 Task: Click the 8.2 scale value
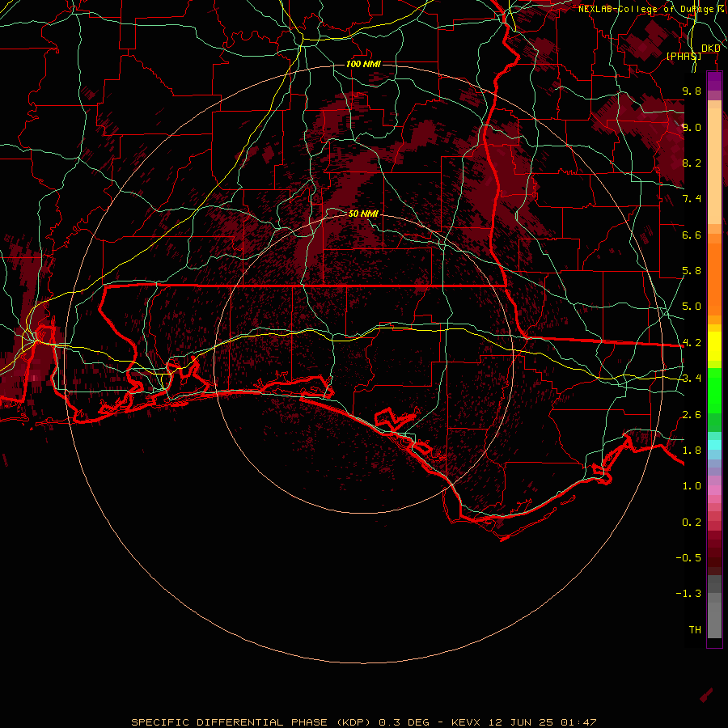692,163
